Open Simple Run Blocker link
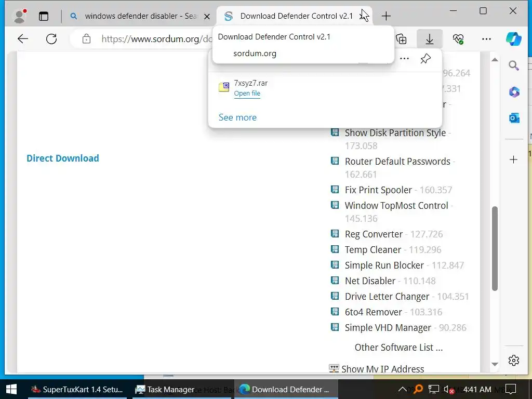This screenshot has width=532, height=399. tap(384, 265)
